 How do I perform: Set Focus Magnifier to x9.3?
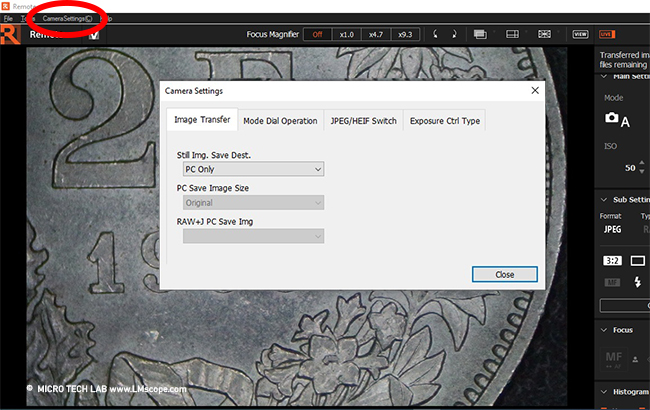coord(405,34)
